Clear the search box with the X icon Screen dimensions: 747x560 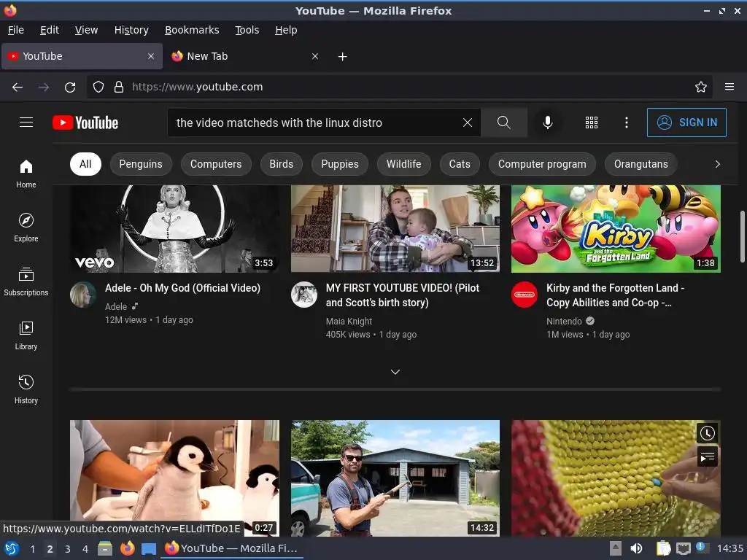click(468, 122)
